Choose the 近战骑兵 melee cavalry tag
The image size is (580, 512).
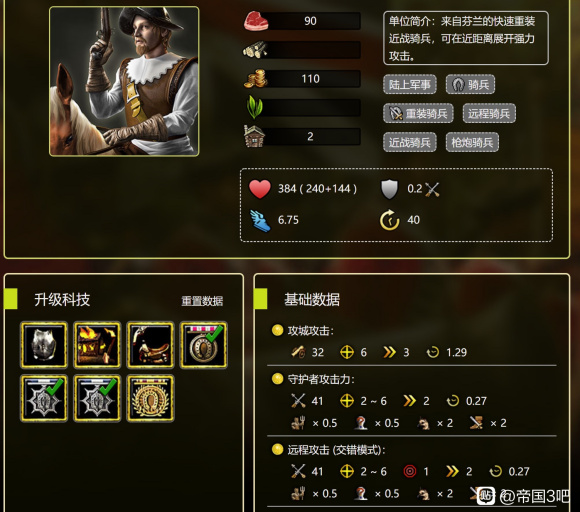(410, 142)
